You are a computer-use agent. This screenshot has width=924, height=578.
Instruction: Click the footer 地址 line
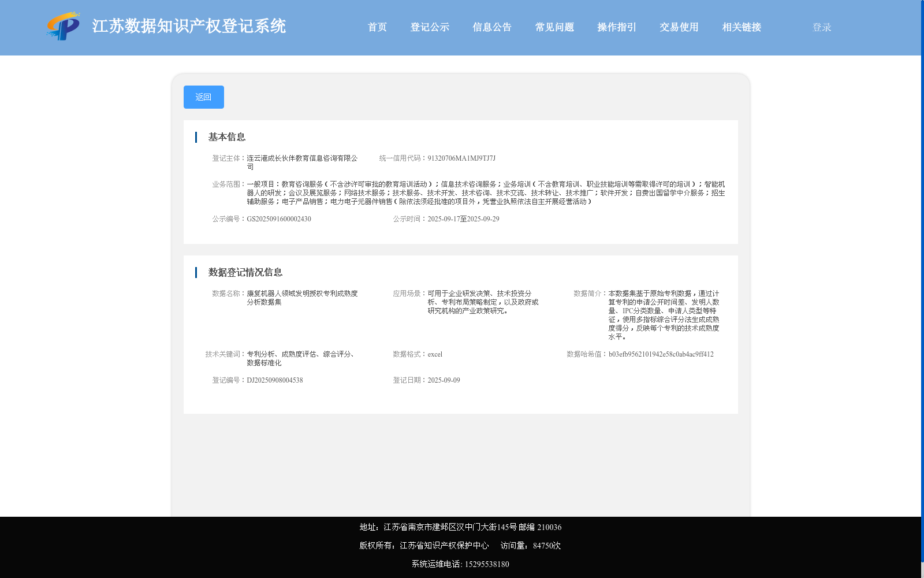click(459, 527)
